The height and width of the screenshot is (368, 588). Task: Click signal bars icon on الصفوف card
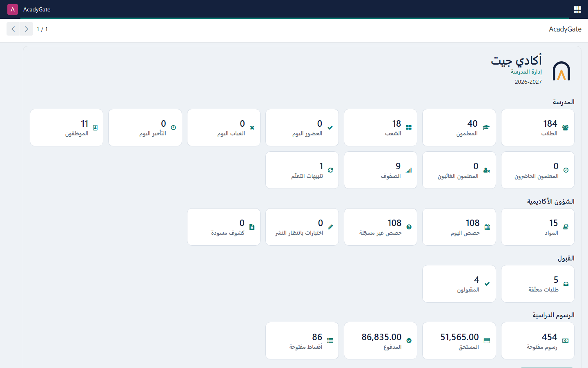(x=409, y=170)
